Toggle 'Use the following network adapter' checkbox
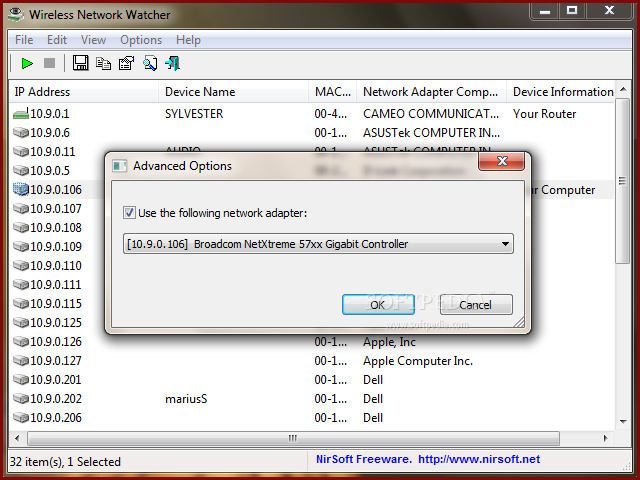Viewport: 640px width, 480px height. coord(128,212)
